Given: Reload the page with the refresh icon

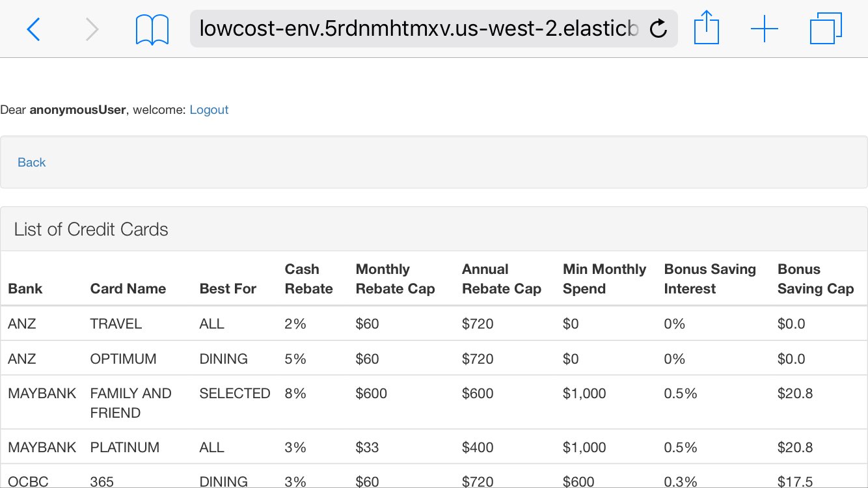Looking at the screenshot, I should tap(658, 29).
